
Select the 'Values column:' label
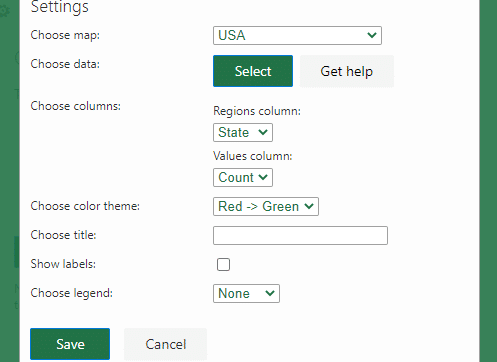click(253, 156)
